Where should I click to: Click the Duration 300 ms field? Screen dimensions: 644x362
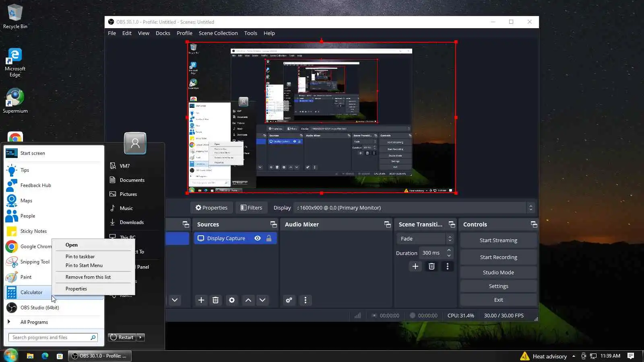coord(432,253)
